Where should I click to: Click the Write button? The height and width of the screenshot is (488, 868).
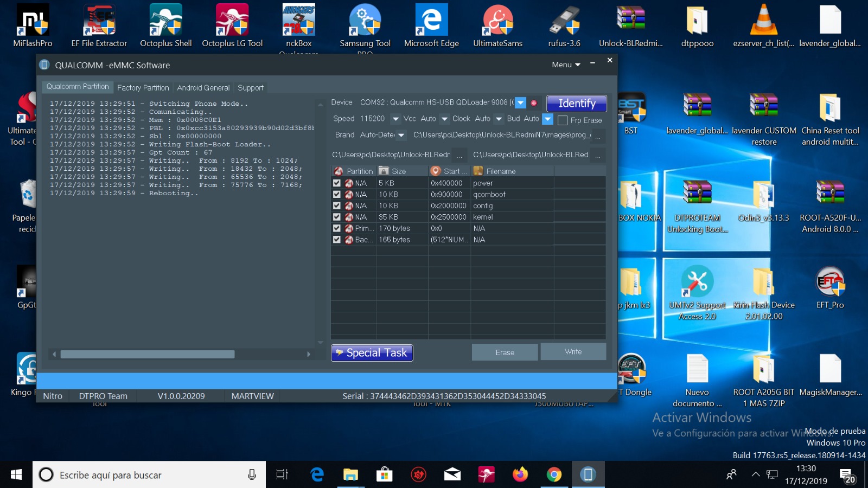[x=573, y=352]
